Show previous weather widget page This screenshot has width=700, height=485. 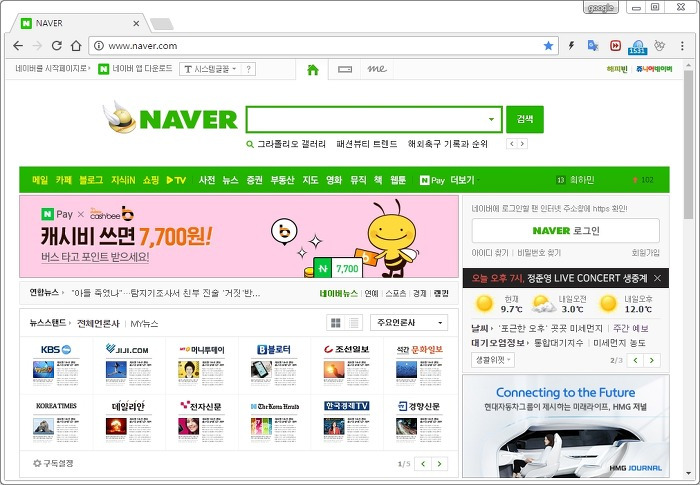coord(635,360)
